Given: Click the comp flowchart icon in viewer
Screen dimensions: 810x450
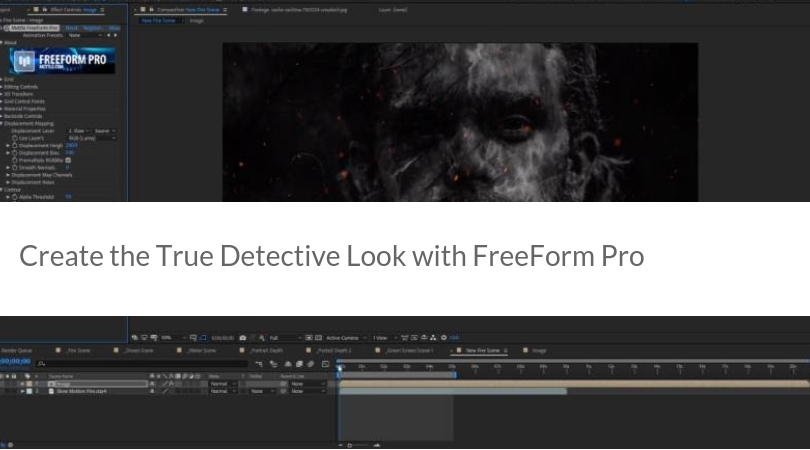Looking at the screenshot, I should tap(433, 338).
